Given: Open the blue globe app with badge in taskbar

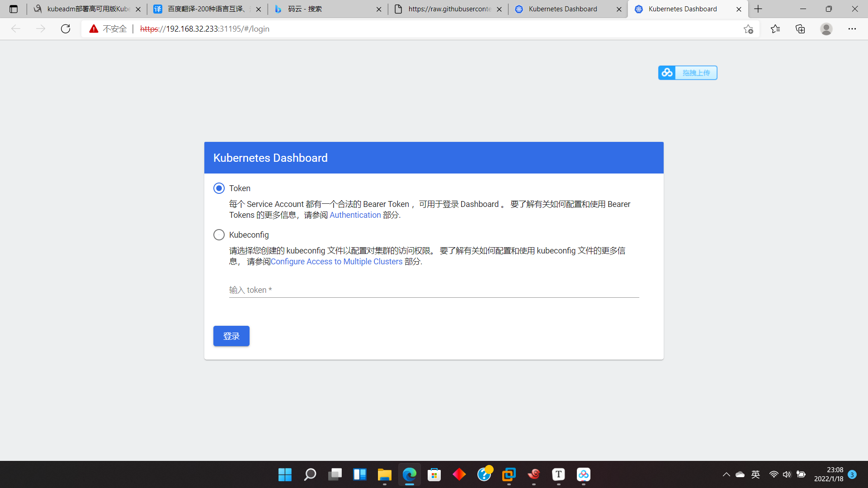Looking at the screenshot, I should pyautogui.click(x=484, y=474).
